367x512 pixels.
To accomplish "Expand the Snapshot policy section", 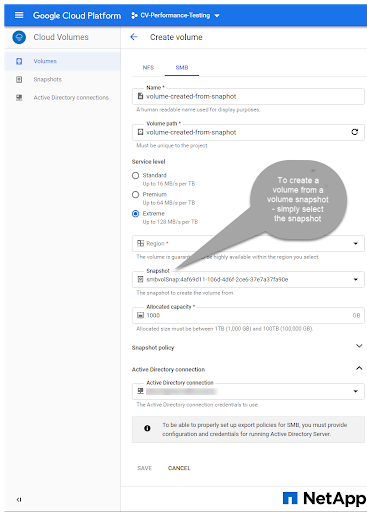I will pos(359,346).
